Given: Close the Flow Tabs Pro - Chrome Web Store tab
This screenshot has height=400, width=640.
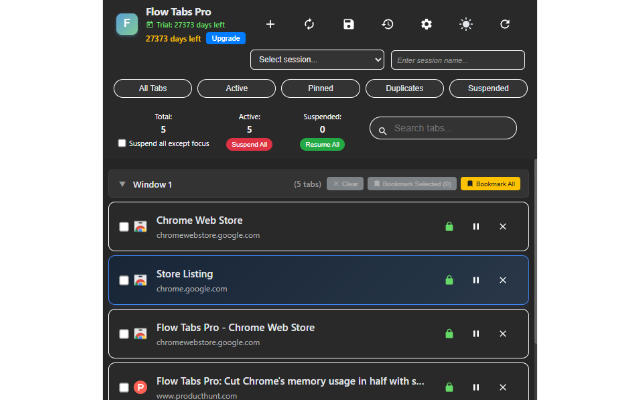Looking at the screenshot, I should pos(503,333).
